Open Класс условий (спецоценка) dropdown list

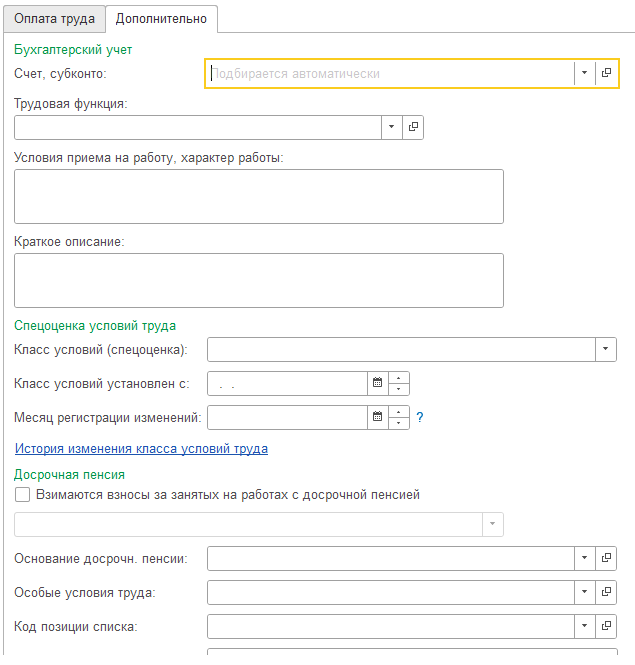pyautogui.click(x=605, y=349)
